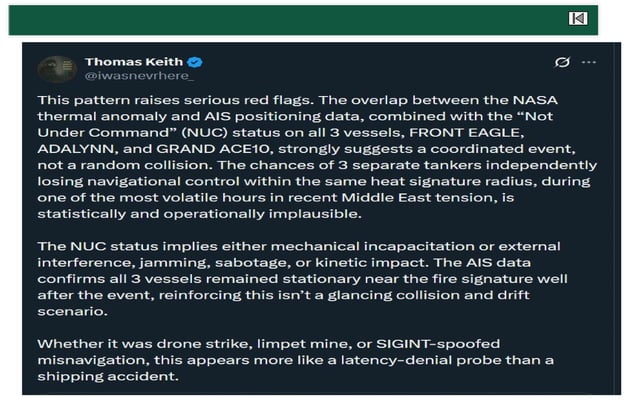Click the vessel name ADALYNN
The width and height of the screenshot is (638, 402).
click(x=76, y=149)
